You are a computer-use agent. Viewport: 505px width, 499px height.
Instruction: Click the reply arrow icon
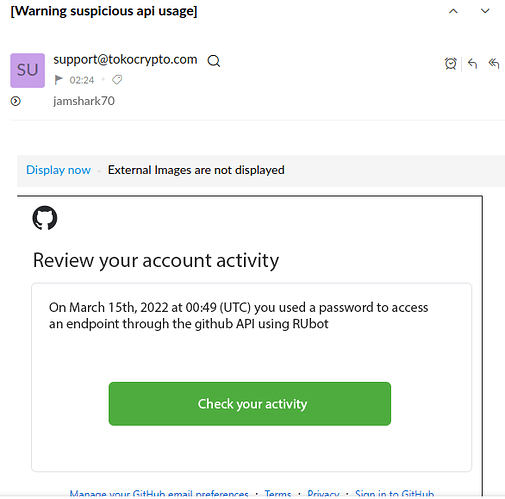pos(472,63)
